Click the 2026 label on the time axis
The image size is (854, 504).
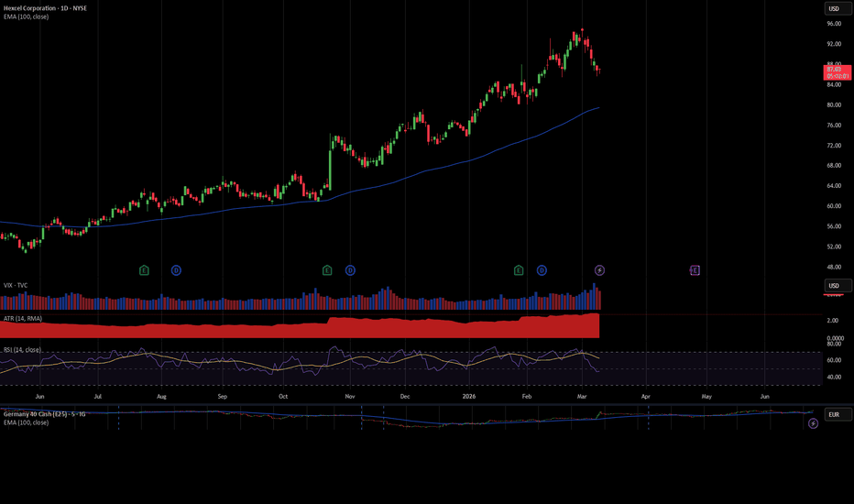(x=469, y=397)
